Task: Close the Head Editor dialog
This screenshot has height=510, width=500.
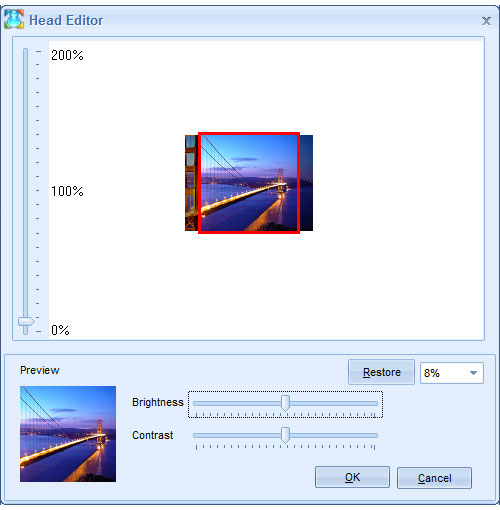Action: (x=486, y=21)
